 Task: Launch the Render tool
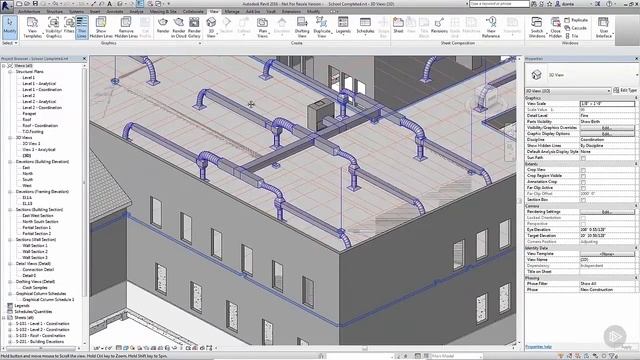(x=163, y=25)
